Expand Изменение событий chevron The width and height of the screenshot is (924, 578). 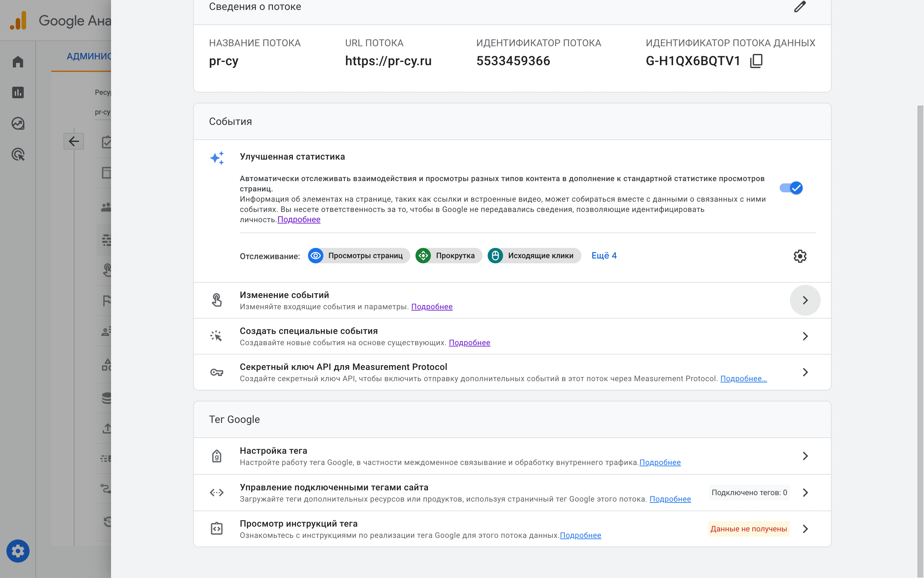(805, 300)
